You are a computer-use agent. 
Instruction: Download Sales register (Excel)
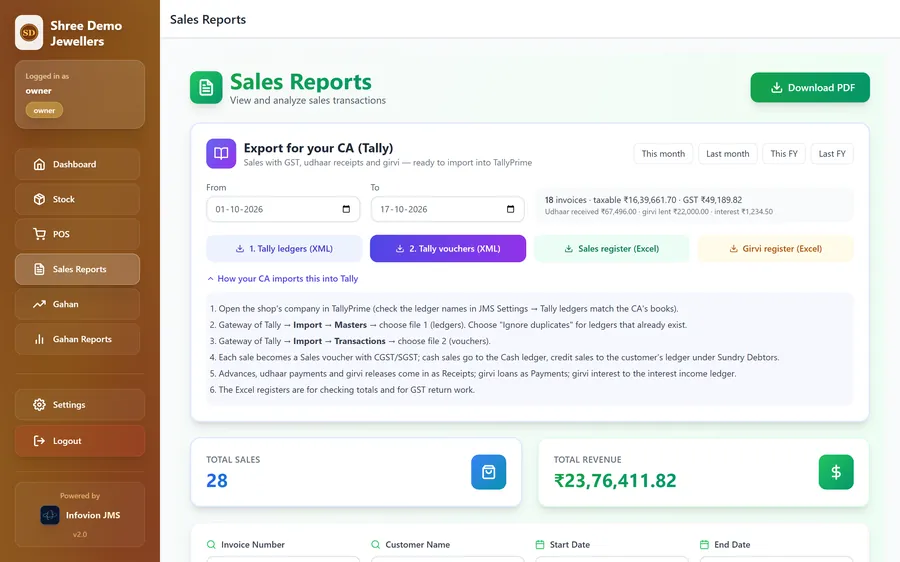612,249
